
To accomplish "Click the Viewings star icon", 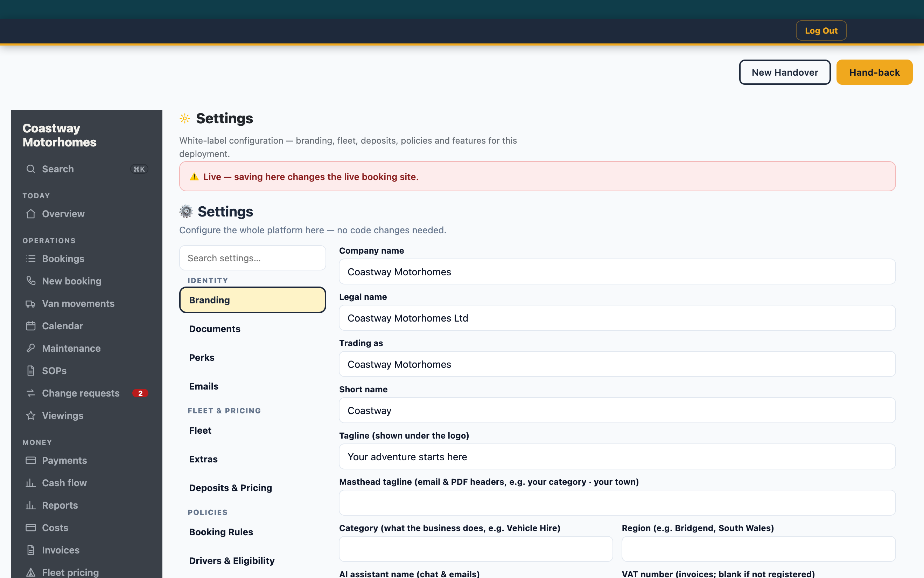I will 31,415.
